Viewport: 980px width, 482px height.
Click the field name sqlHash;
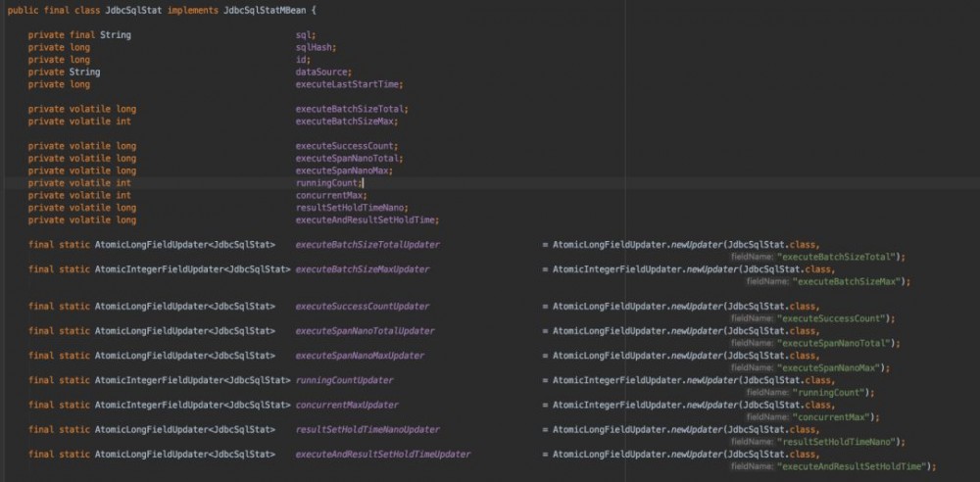point(317,47)
